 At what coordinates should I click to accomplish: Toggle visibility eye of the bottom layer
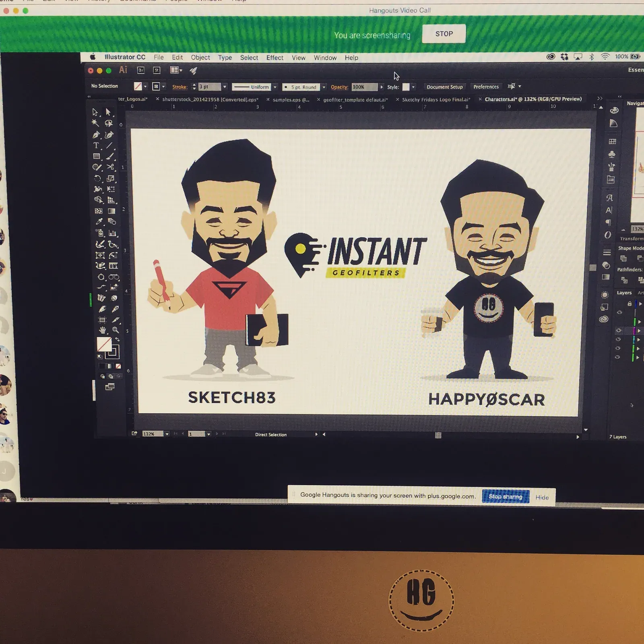click(x=617, y=357)
